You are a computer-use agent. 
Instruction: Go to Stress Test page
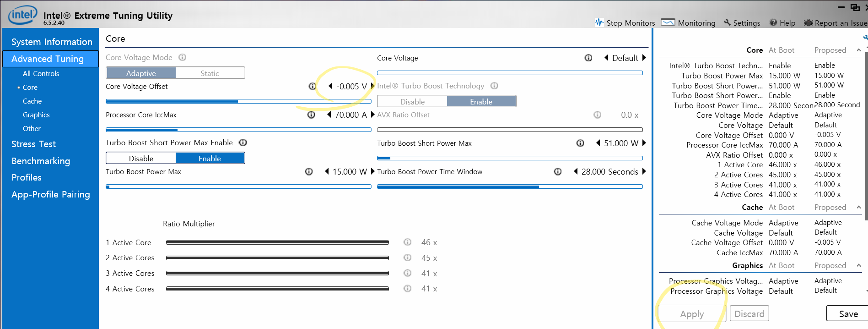[x=33, y=144]
